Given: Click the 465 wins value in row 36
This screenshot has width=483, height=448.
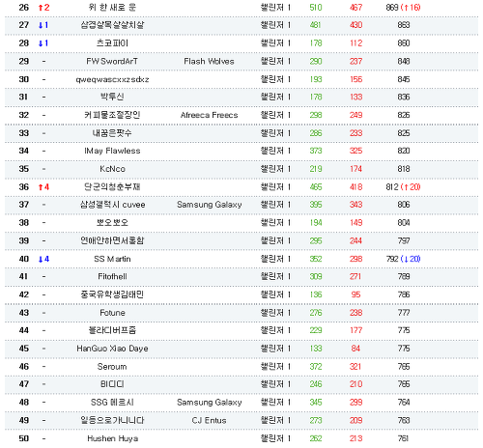Looking at the screenshot, I should click(316, 187).
